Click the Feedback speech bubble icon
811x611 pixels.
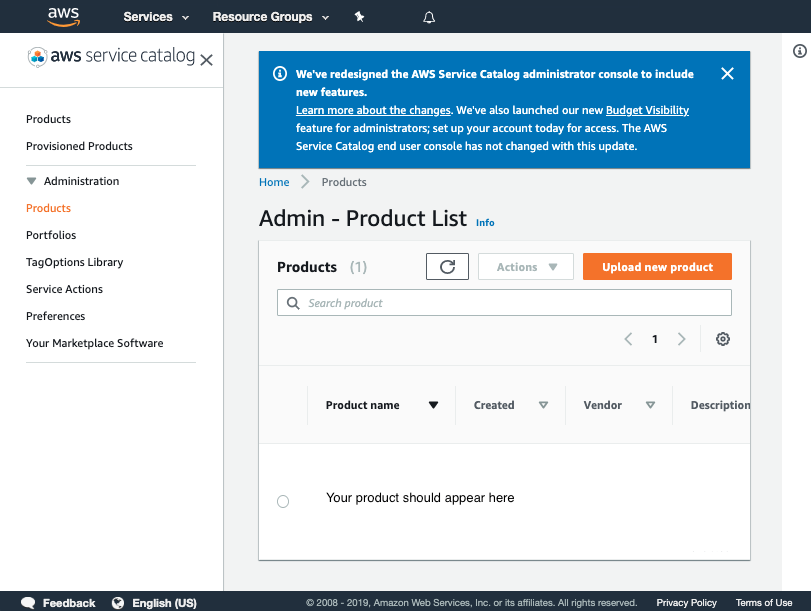pos(28,603)
